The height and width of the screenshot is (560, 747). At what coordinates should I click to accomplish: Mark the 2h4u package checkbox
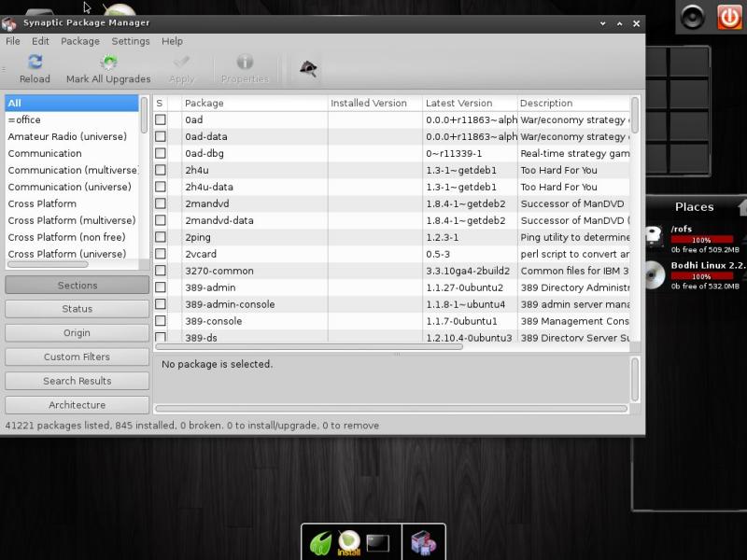click(161, 170)
